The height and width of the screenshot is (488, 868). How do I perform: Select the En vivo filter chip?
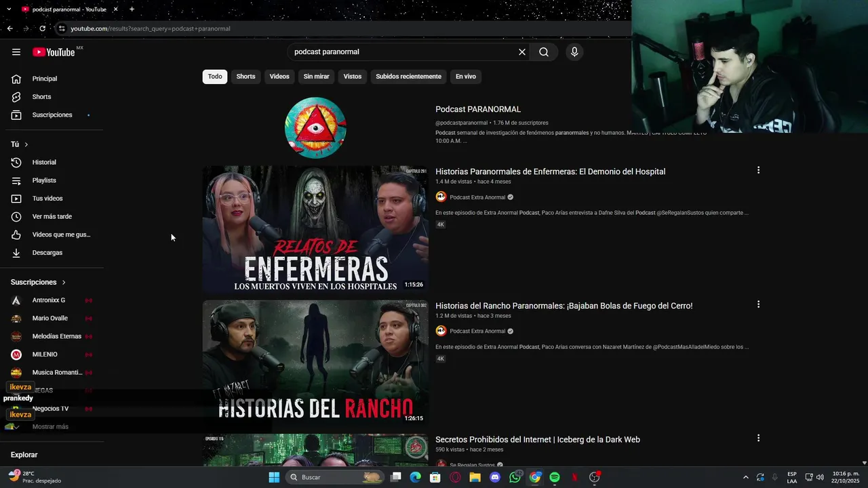(x=466, y=77)
